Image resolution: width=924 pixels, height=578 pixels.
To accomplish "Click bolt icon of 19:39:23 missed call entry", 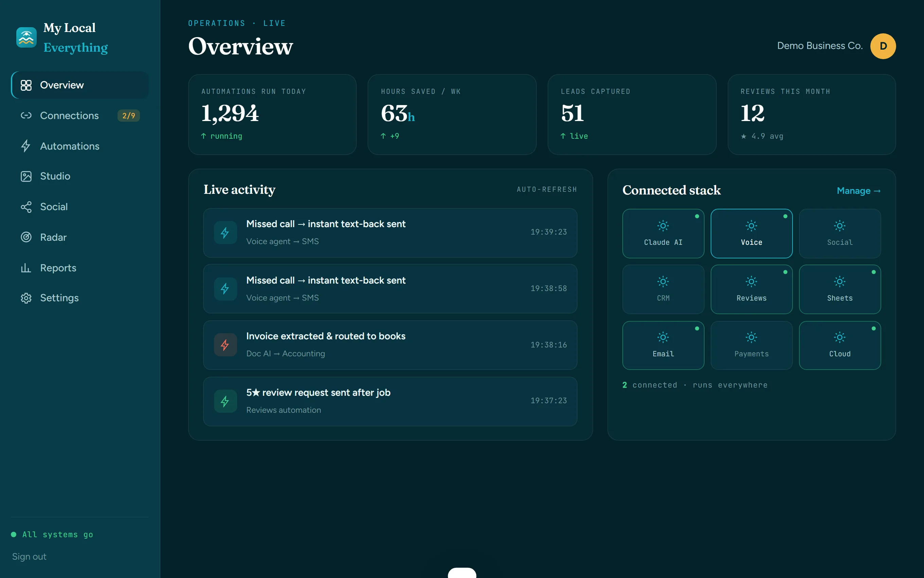I will [225, 233].
